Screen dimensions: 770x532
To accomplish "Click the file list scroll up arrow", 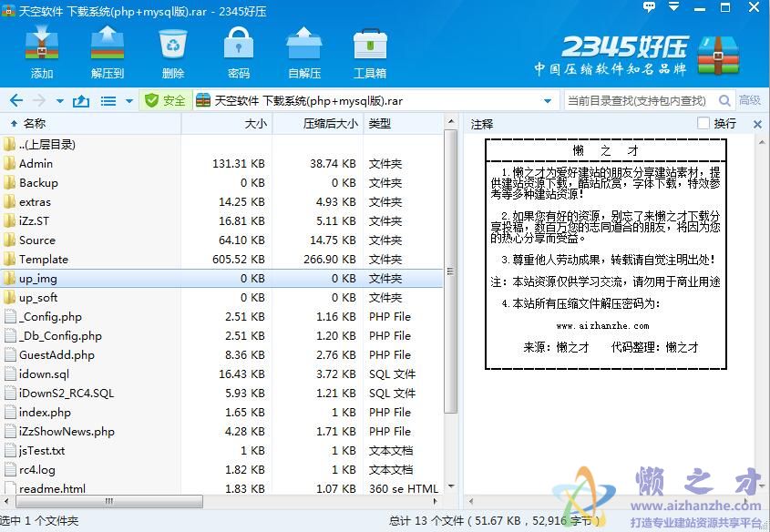I will pyautogui.click(x=450, y=121).
